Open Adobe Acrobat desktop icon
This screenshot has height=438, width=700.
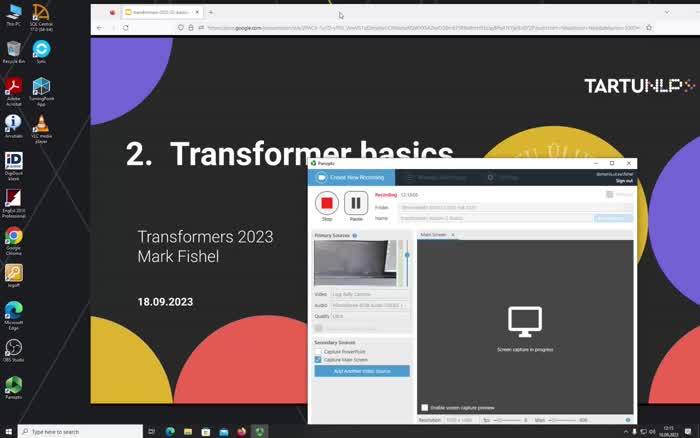click(x=13, y=92)
